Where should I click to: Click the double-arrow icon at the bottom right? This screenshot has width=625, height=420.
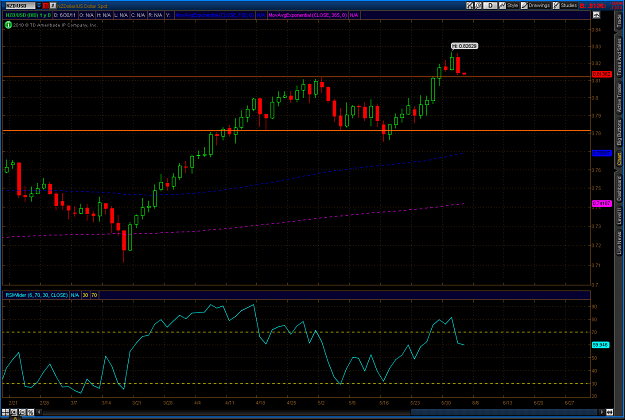pyautogui.click(x=609, y=412)
